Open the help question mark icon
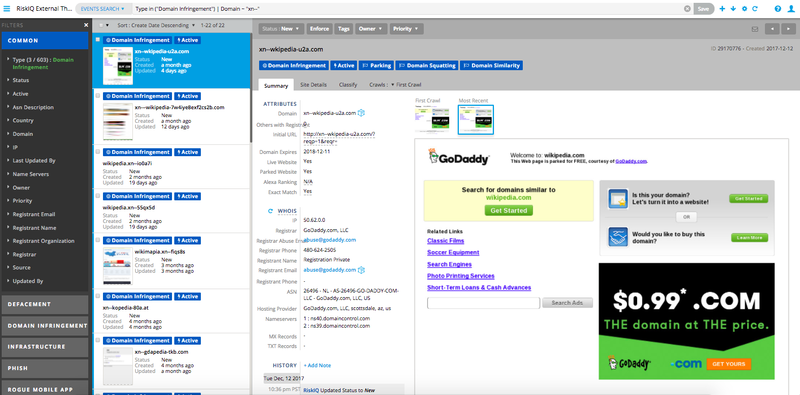 778,9
